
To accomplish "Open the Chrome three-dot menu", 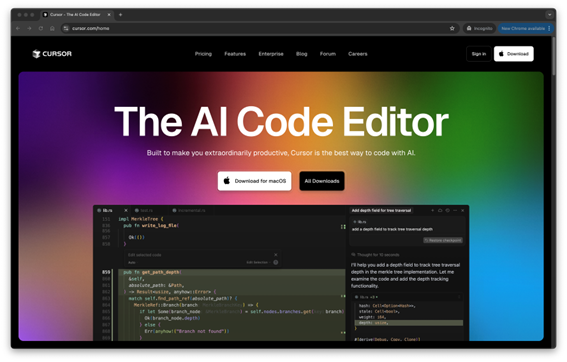I will [x=549, y=28].
